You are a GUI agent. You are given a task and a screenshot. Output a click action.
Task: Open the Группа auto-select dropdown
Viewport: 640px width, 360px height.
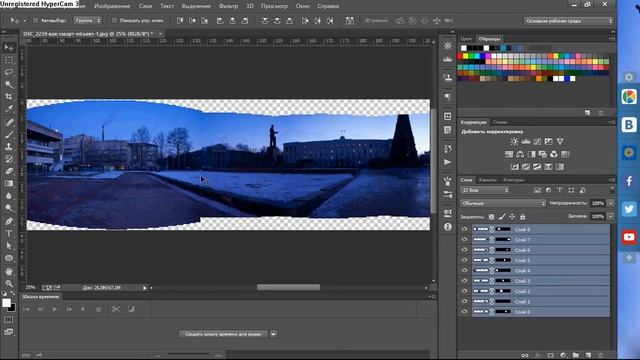[87, 20]
